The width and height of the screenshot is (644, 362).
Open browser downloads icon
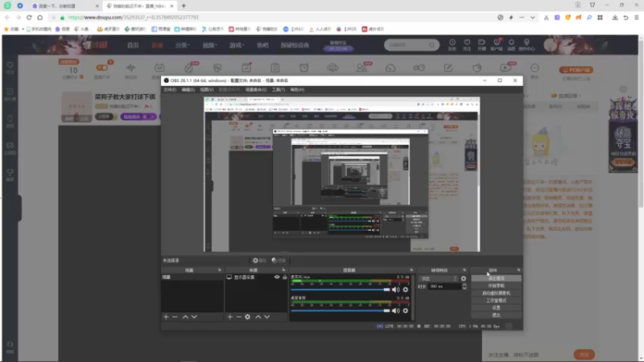[x=615, y=17]
